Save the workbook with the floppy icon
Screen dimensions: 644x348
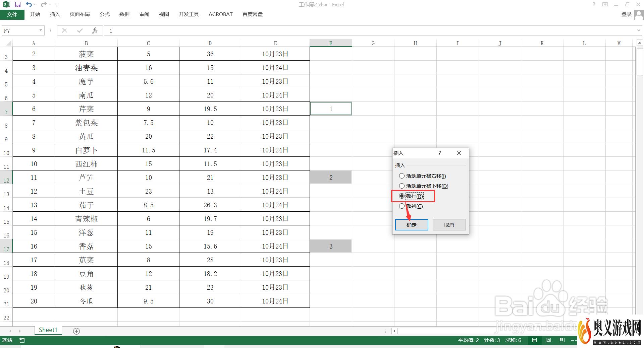point(18,4)
